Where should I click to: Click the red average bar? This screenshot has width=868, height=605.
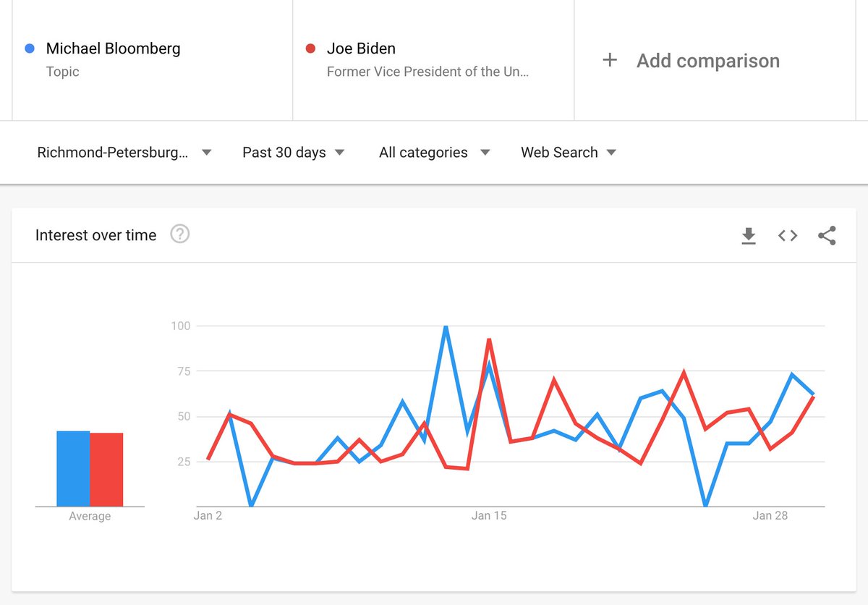click(106, 470)
